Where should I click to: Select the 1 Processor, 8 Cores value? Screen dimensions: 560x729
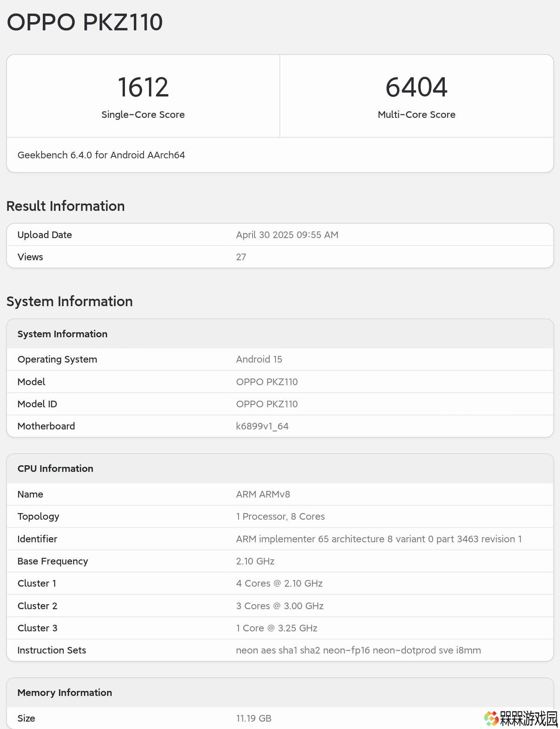pos(281,517)
